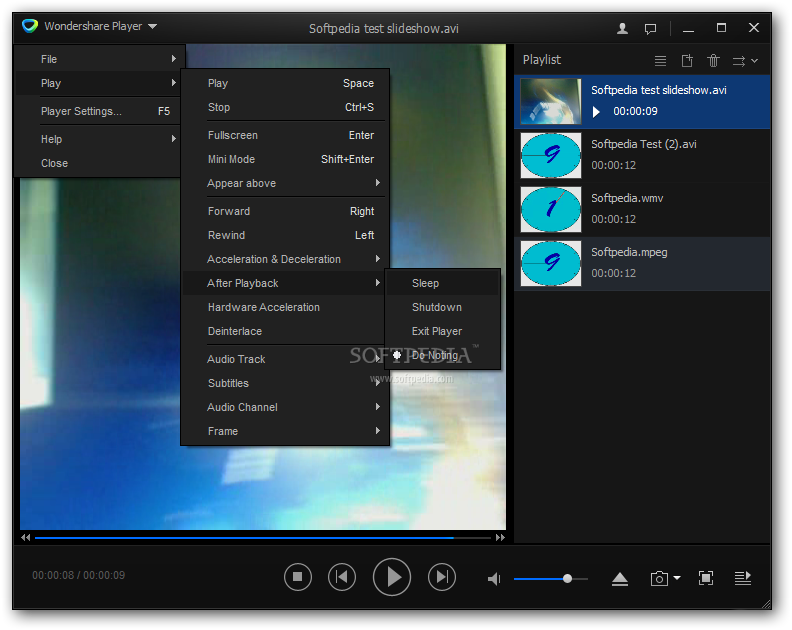Open the feedback speech bubble icon
Viewport: 792px width, 630px height.
[651, 29]
